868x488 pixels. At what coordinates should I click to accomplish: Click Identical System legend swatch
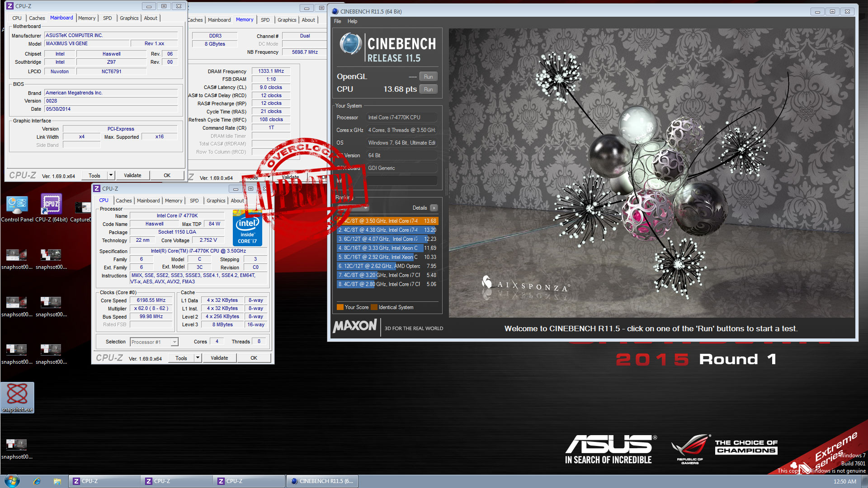pos(374,307)
